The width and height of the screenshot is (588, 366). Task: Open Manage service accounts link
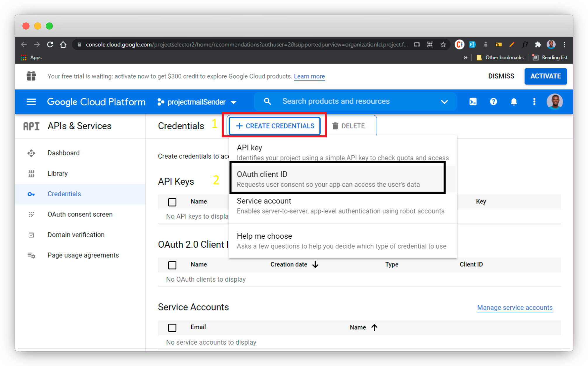coord(515,308)
